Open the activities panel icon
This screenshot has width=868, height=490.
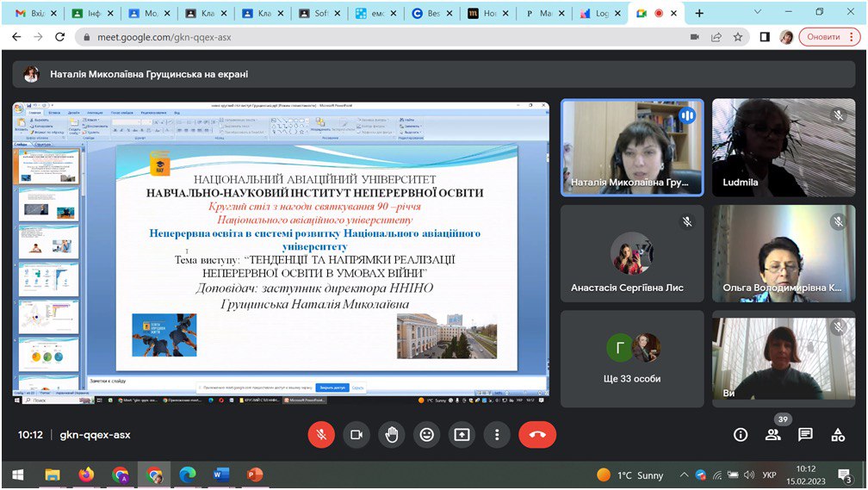tap(838, 435)
